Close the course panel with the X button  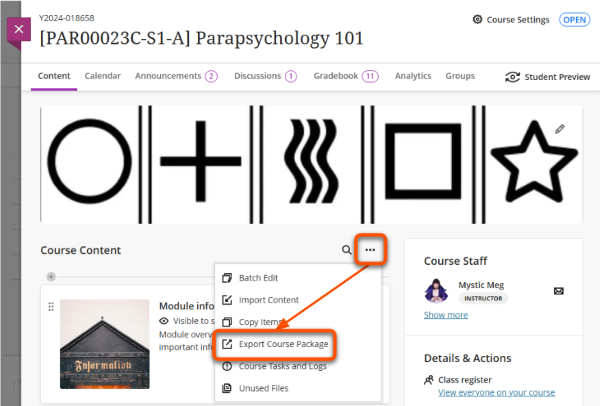coord(19,29)
